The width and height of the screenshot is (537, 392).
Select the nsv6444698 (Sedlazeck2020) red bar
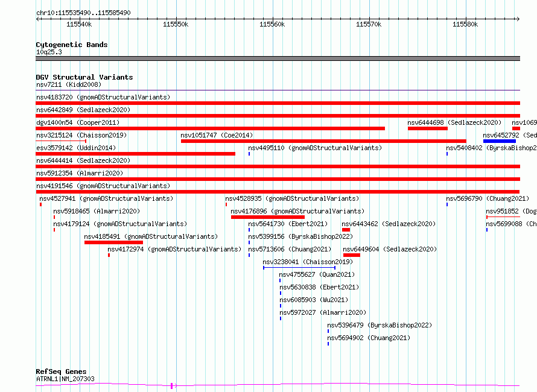pyautogui.click(x=428, y=128)
